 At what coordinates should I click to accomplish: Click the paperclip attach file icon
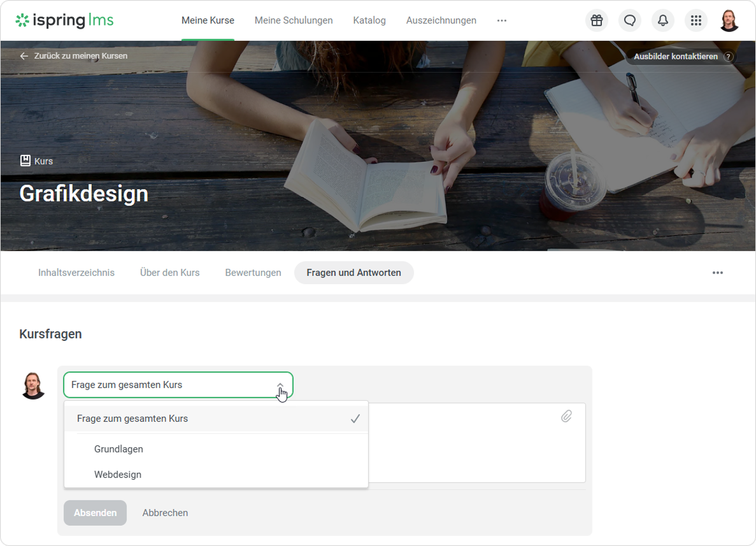[566, 416]
